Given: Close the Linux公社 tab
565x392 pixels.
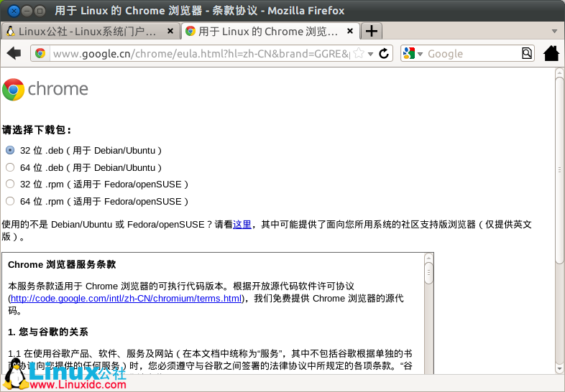Looking at the screenshot, I should [x=170, y=32].
